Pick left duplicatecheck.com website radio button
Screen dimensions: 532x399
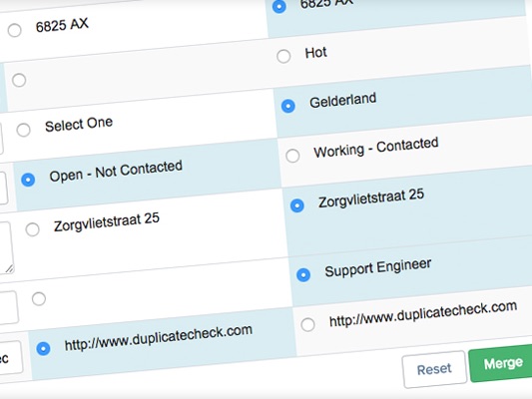44,348
